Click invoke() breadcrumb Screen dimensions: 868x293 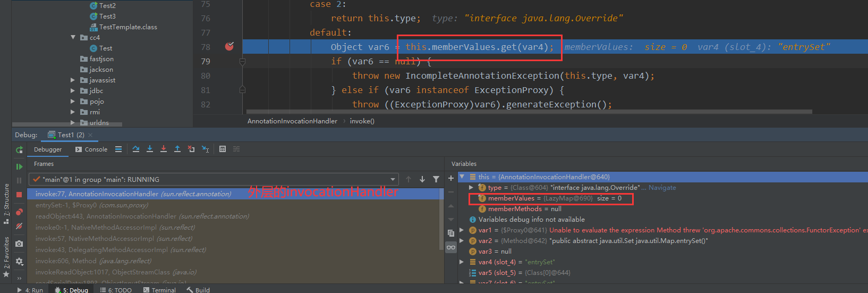[x=362, y=121]
